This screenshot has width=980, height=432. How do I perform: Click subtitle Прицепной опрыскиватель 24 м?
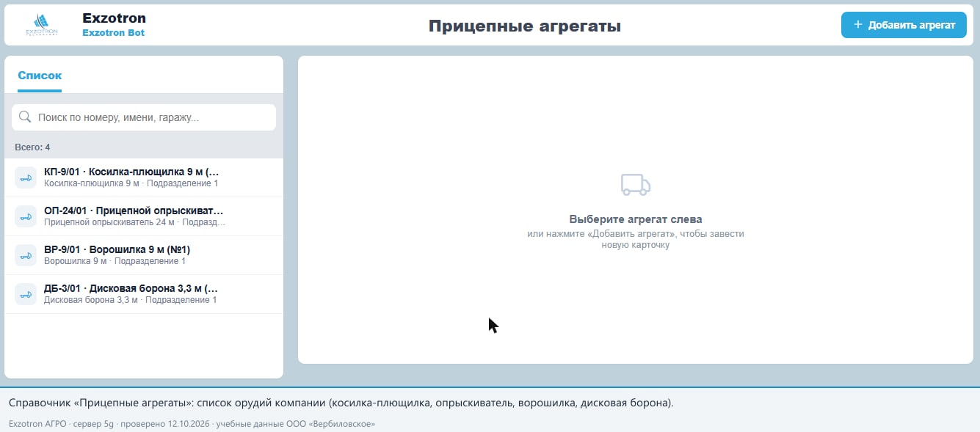tap(135, 222)
